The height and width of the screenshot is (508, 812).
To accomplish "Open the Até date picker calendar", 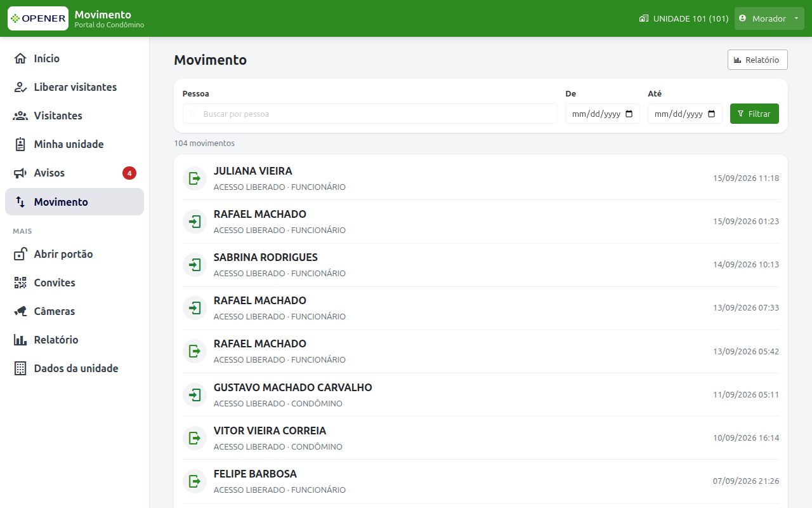I will point(712,114).
